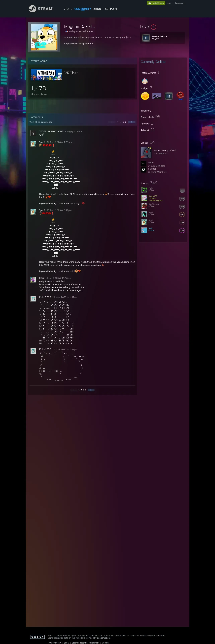215x644 pixels.
Task: Click the Install Steam button
Action: 156,3
